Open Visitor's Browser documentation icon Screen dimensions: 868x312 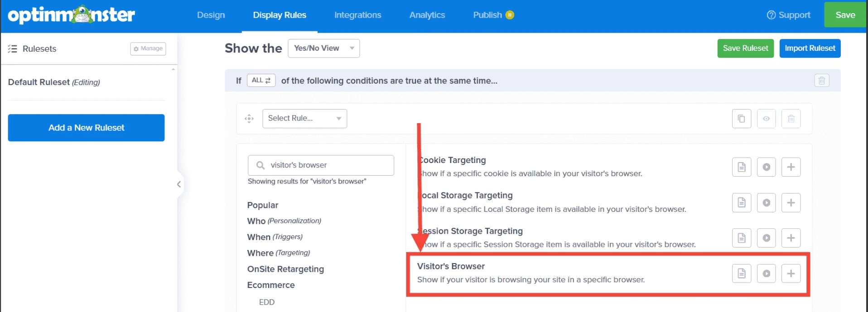(x=742, y=274)
